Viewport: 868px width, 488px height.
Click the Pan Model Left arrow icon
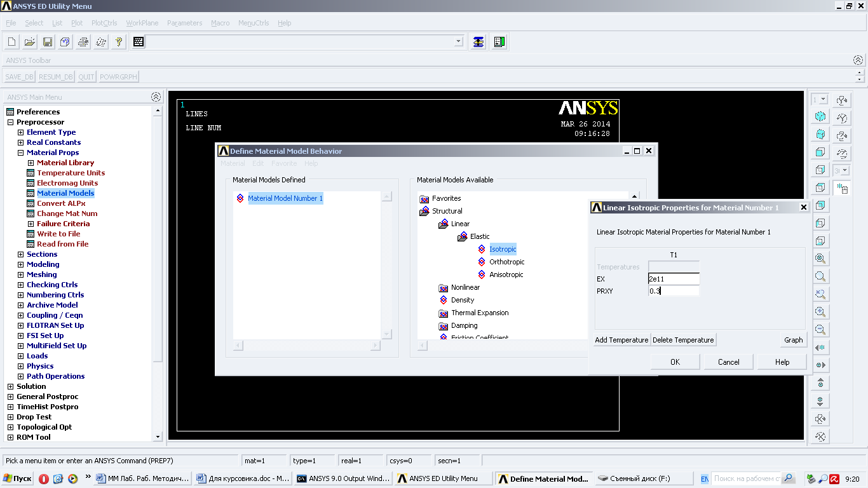tap(820, 348)
